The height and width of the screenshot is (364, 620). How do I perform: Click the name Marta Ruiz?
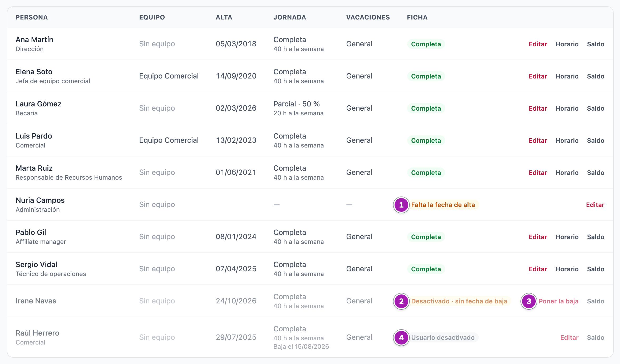(x=34, y=168)
